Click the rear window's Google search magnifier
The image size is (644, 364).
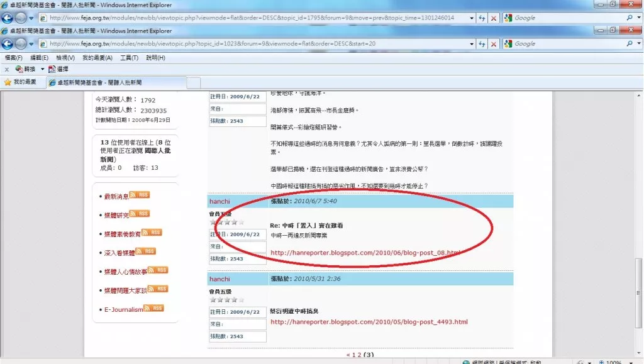coord(630,18)
